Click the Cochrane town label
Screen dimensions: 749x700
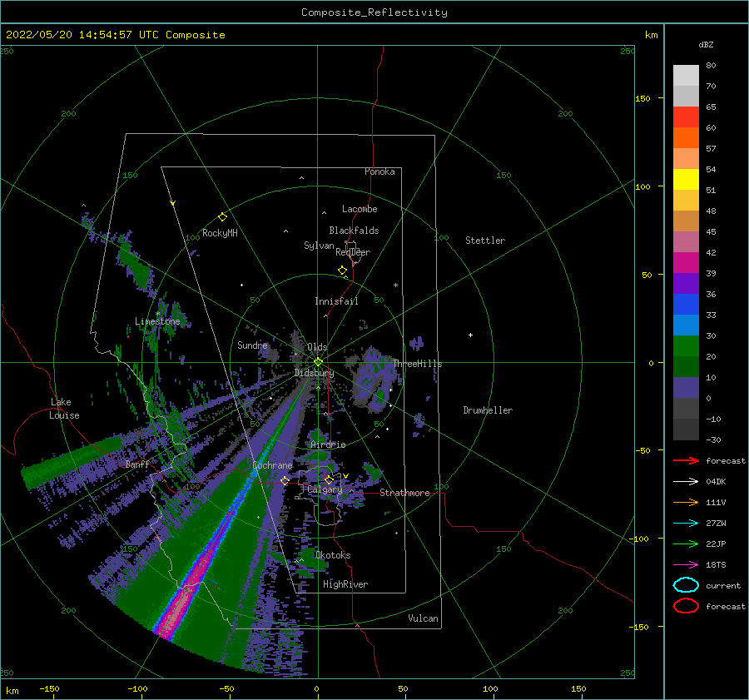[x=272, y=465]
